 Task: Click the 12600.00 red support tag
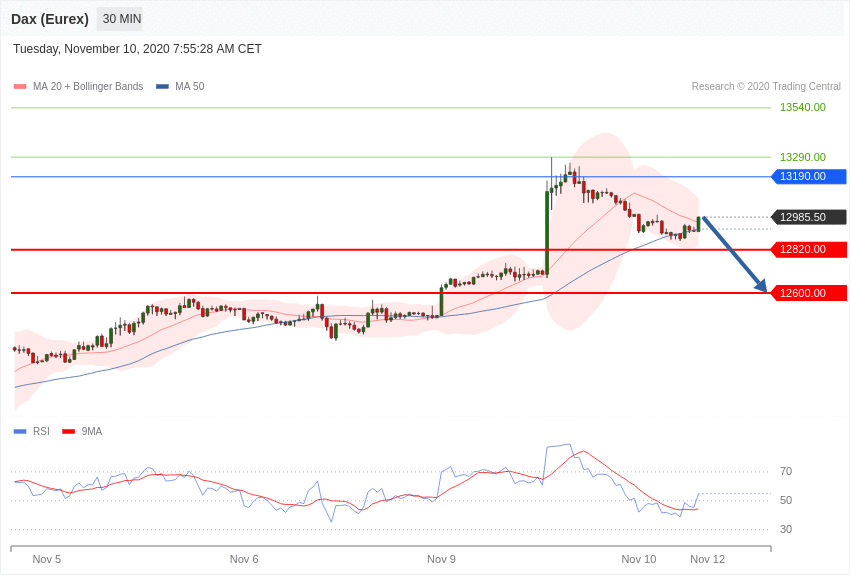point(809,293)
